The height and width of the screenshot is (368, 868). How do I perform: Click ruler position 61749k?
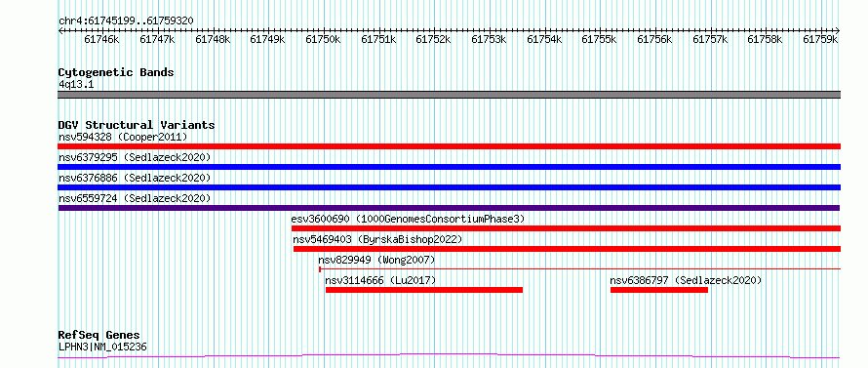pos(268,39)
